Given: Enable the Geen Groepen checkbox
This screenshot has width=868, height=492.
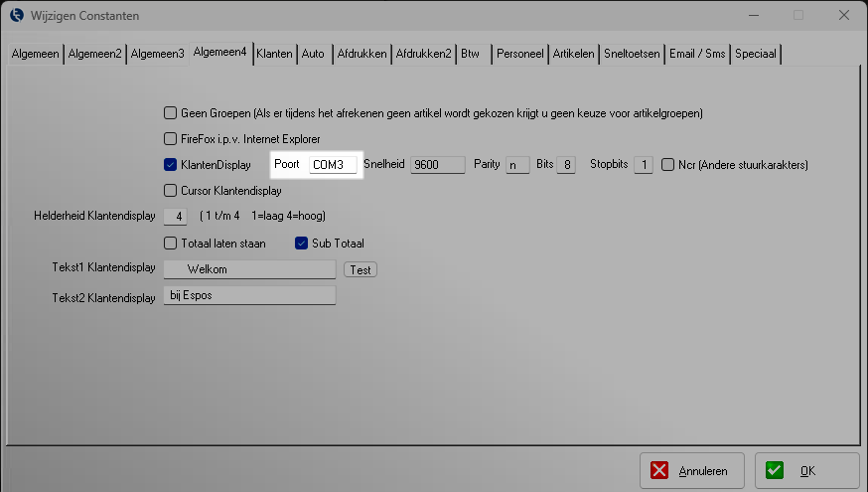Looking at the screenshot, I should 170,113.
